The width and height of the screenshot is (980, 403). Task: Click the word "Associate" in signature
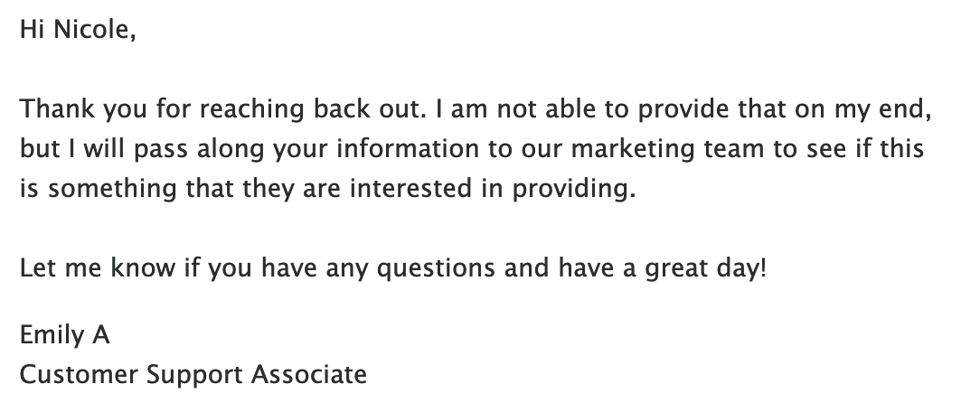[309, 375]
